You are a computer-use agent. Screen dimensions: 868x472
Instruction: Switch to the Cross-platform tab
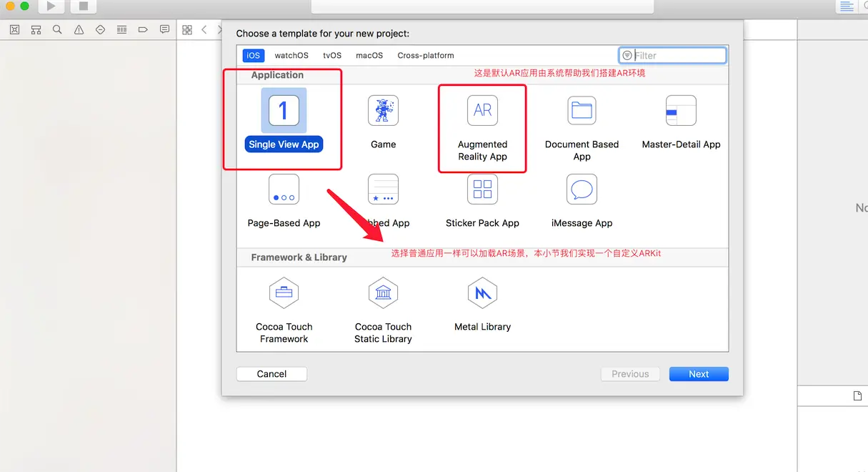[x=426, y=55]
